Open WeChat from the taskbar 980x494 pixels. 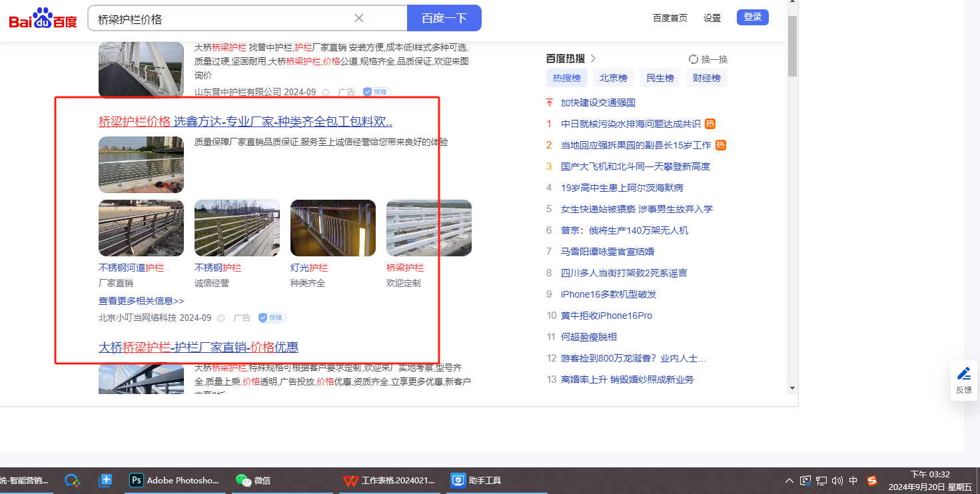click(x=253, y=480)
